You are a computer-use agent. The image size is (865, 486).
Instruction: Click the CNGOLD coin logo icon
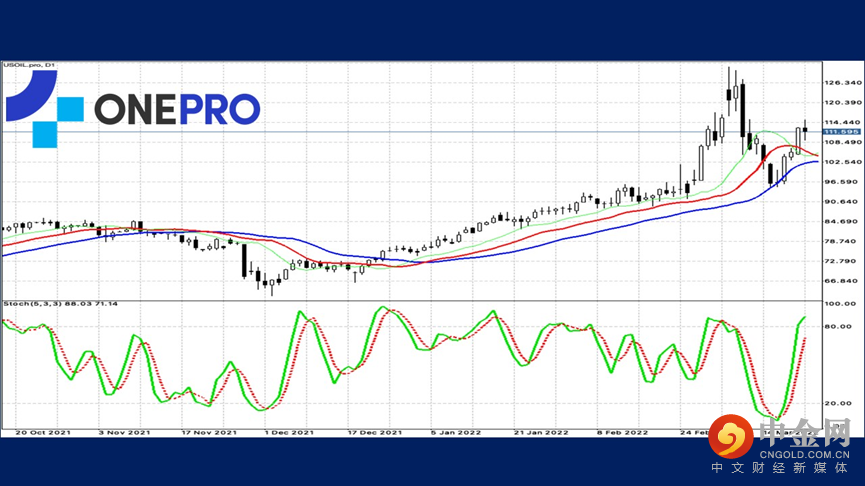[x=736, y=437]
